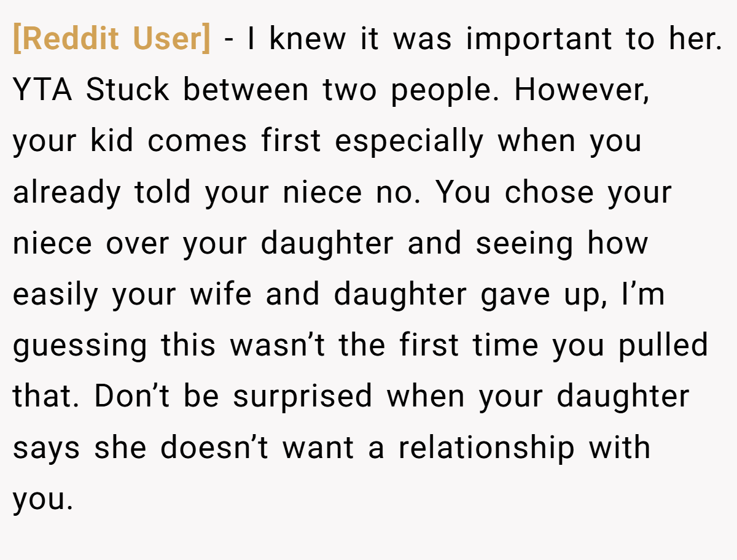Click the word "relationship" in the comment
The height and width of the screenshot is (560, 737).
(x=486, y=448)
